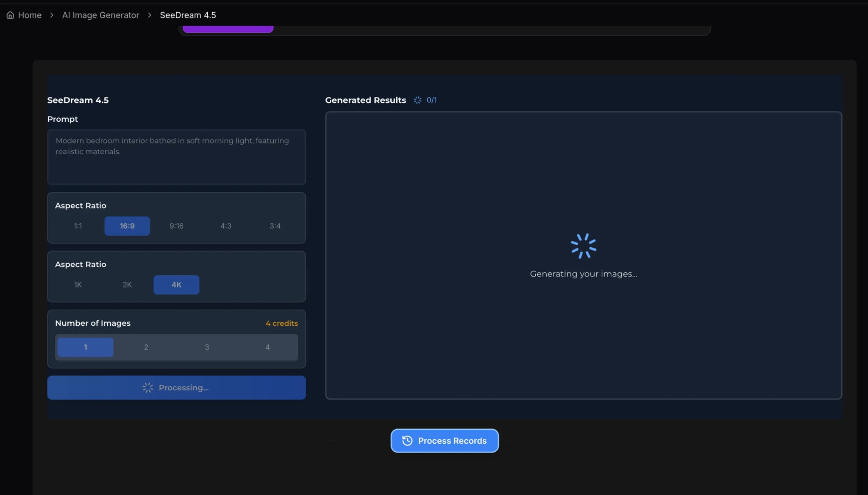Choose the 9:16 aspect ratio
This screenshot has width=868, height=495.
coord(176,226)
